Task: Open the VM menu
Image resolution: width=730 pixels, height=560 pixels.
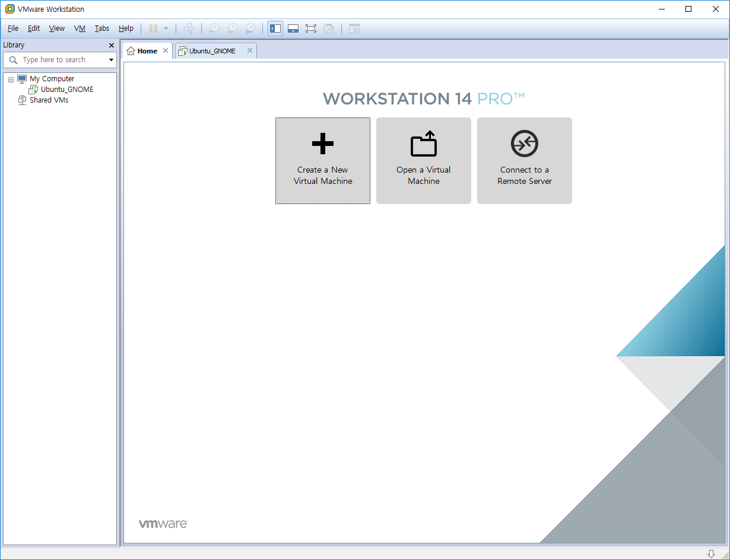Action: click(80, 28)
